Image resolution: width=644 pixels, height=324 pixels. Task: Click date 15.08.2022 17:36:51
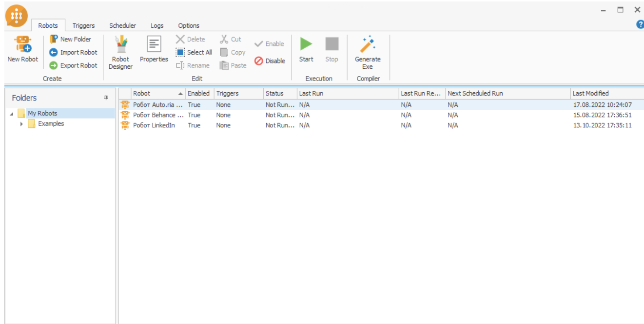(603, 115)
